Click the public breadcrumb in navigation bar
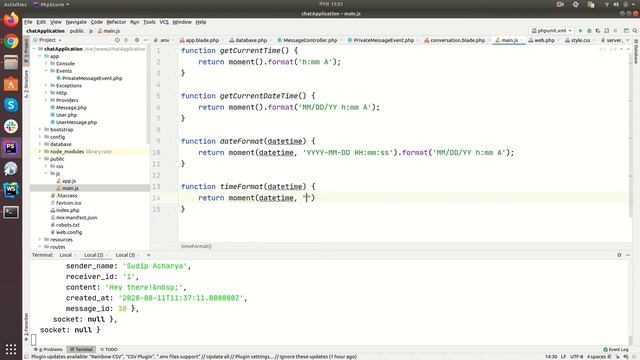The height and width of the screenshot is (360, 640). pos(77,31)
